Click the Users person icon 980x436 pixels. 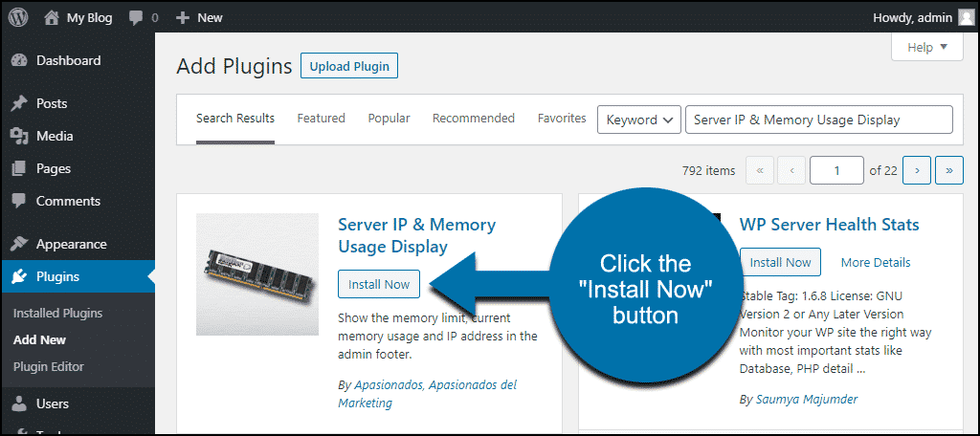pyautogui.click(x=19, y=404)
